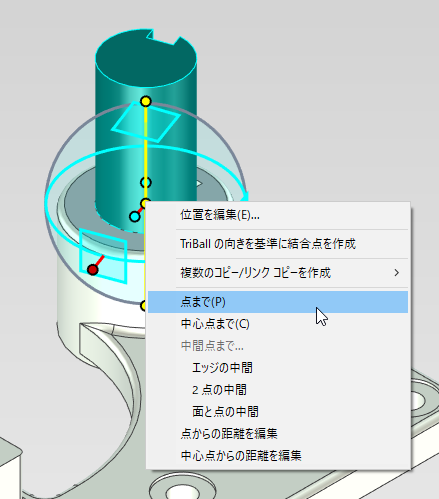This screenshot has height=499, width=439.
Task: Choose エッジの中間 option
Action: click(x=278, y=368)
